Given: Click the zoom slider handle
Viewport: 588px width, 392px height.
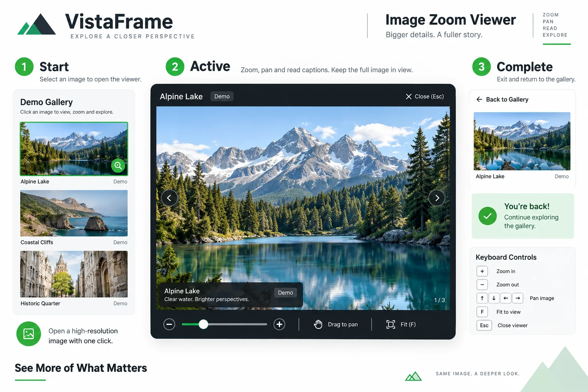Looking at the screenshot, I should (203, 324).
